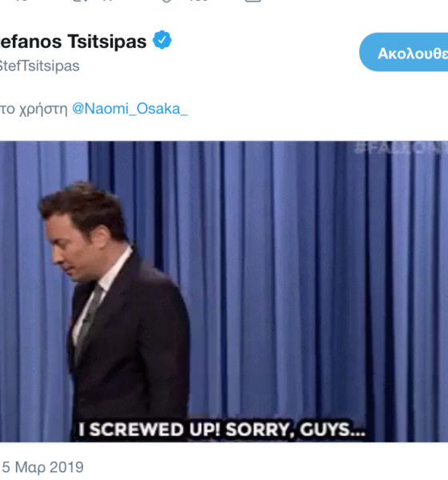Open the @Naomi_Osaka_ mention link
Image resolution: width=448 pixels, height=480 pixels.
click(x=130, y=109)
